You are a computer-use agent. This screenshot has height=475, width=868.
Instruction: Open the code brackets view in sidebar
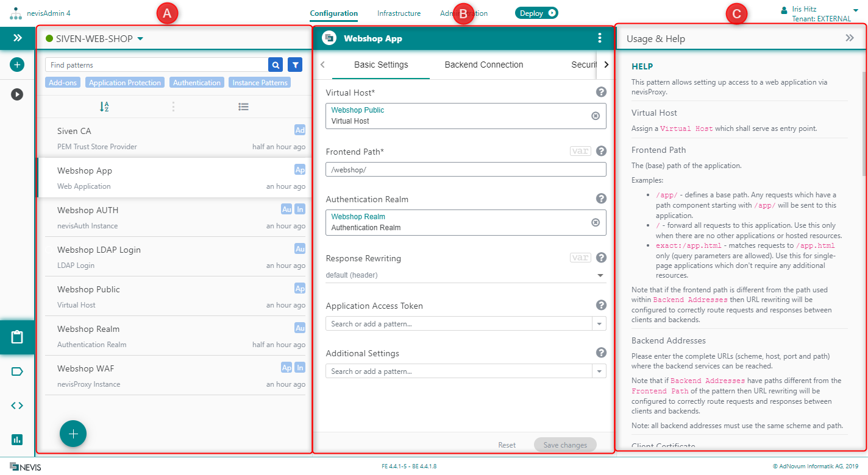(x=17, y=406)
